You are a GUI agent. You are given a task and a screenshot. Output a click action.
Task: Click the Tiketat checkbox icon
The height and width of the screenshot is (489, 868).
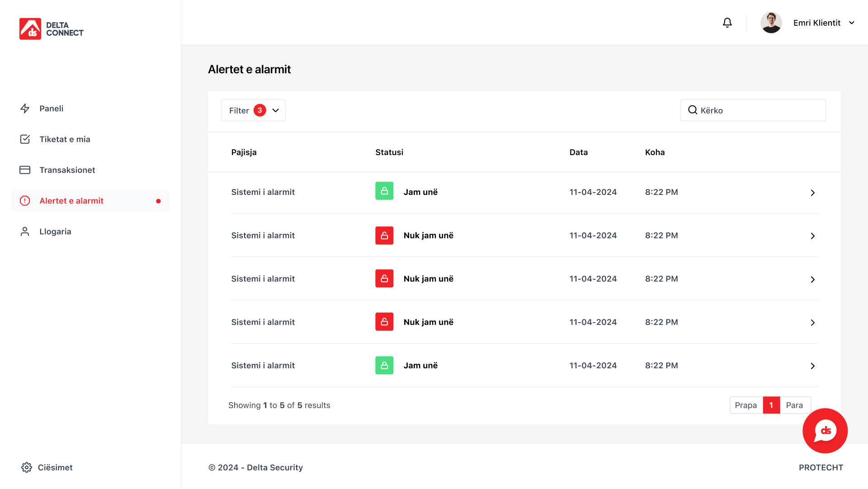[25, 139]
